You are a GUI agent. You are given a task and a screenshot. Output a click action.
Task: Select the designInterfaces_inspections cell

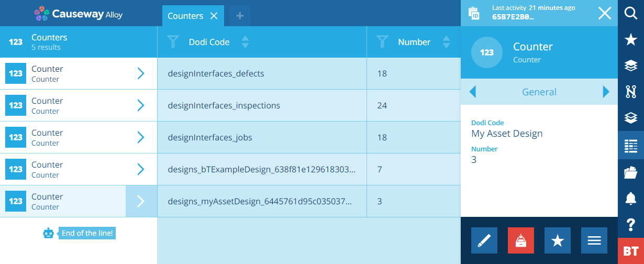pyautogui.click(x=262, y=105)
